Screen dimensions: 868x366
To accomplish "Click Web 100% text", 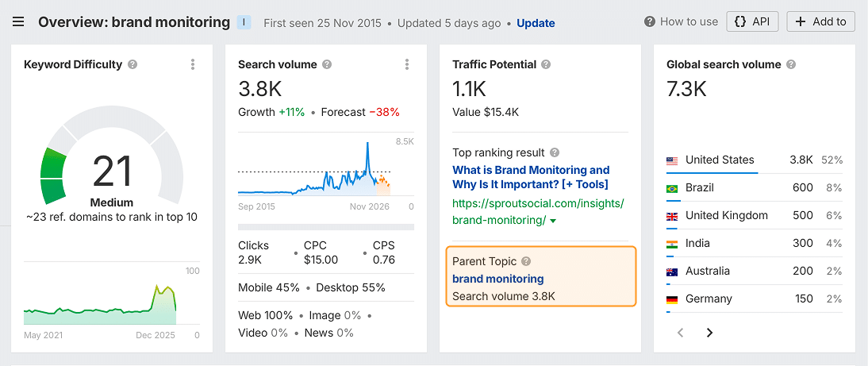I will tap(265, 315).
